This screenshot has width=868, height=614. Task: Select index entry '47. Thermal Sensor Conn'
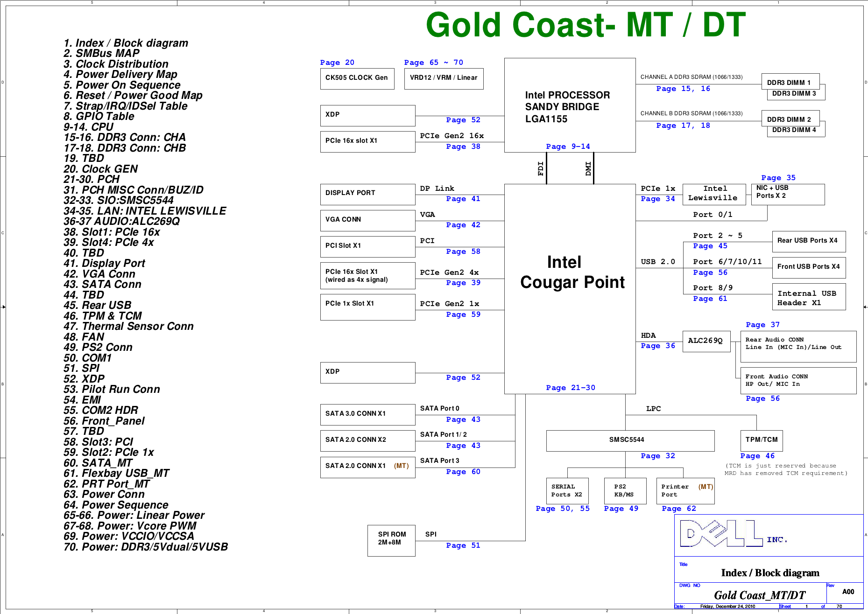[128, 327]
